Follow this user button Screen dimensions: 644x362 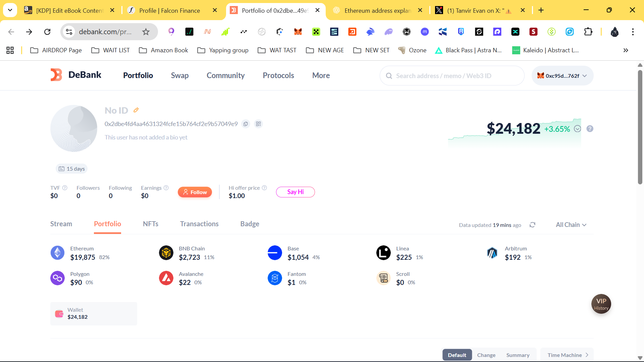pyautogui.click(x=195, y=192)
